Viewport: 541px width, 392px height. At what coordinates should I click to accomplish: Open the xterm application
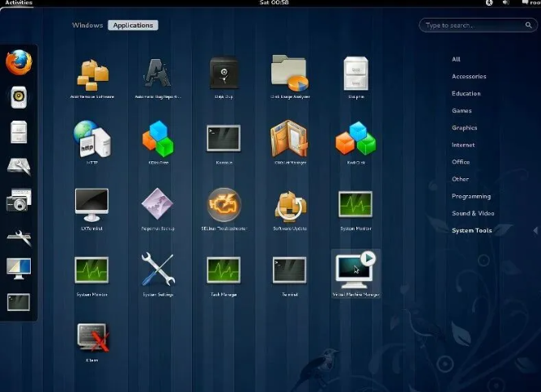point(92,336)
